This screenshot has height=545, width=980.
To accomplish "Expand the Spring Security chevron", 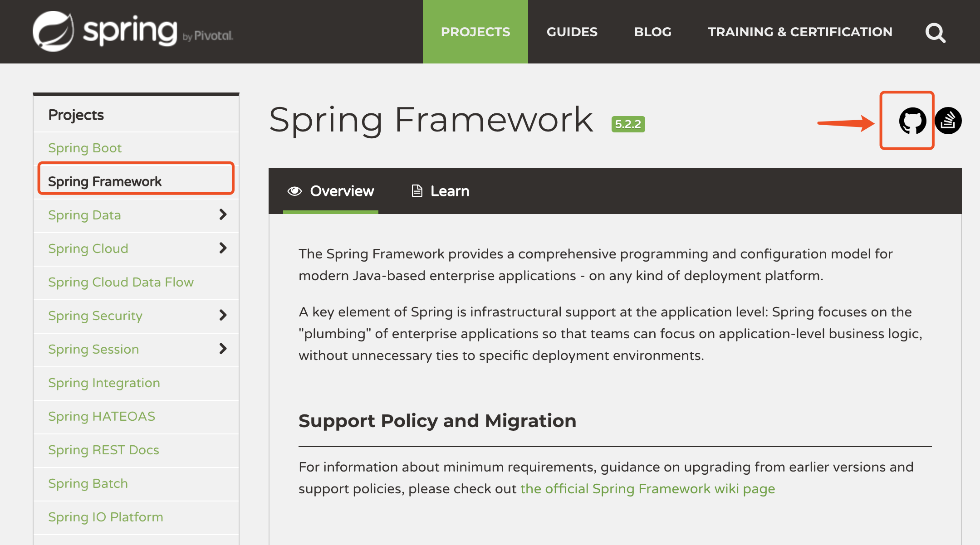I will [223, 315].
